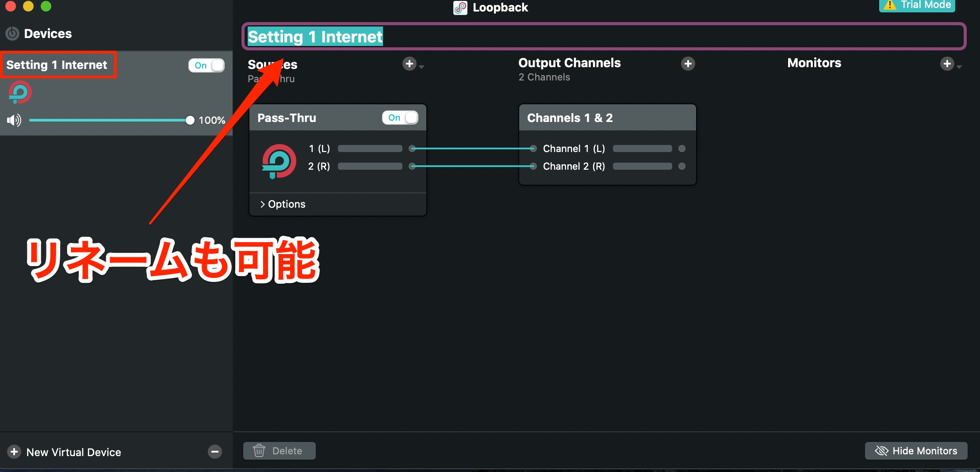Click the New Virtual Device plus icon
Screen dimensions: 980x472
point(14,452)
